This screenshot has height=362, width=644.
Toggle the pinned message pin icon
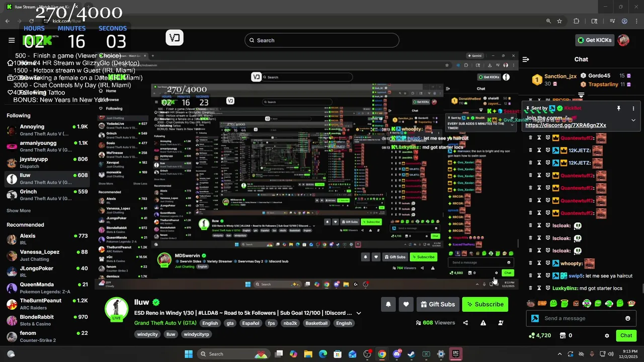tap(619, 108)
